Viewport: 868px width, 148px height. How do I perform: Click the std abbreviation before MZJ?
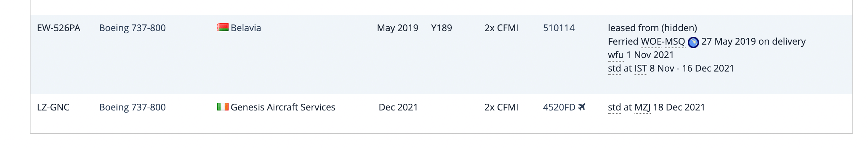pos(614,107)
